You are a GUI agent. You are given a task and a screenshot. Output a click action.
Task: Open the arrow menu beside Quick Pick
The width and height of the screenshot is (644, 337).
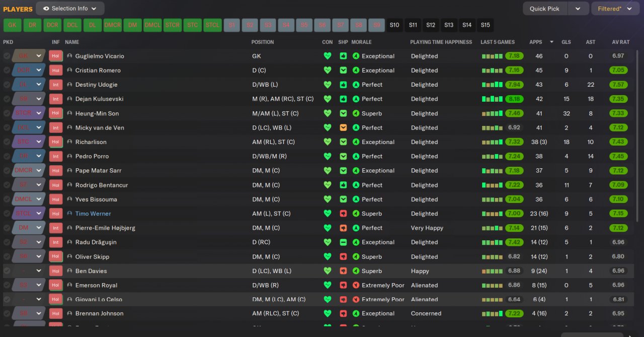(x=578, y=9)
